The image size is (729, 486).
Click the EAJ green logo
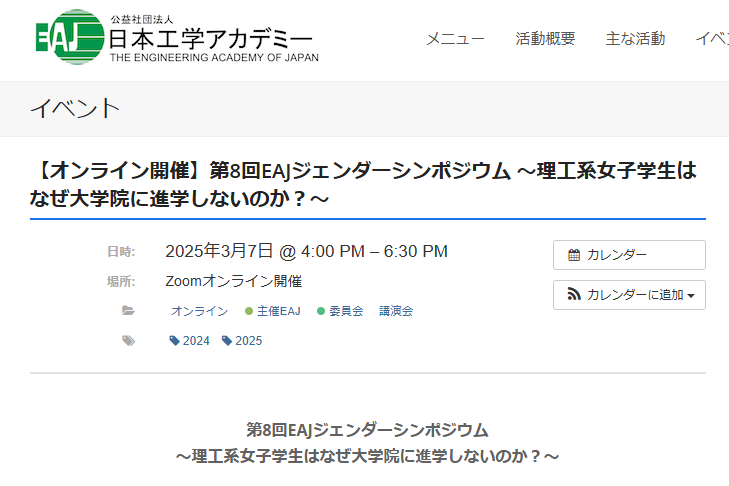tap(68, 38)
